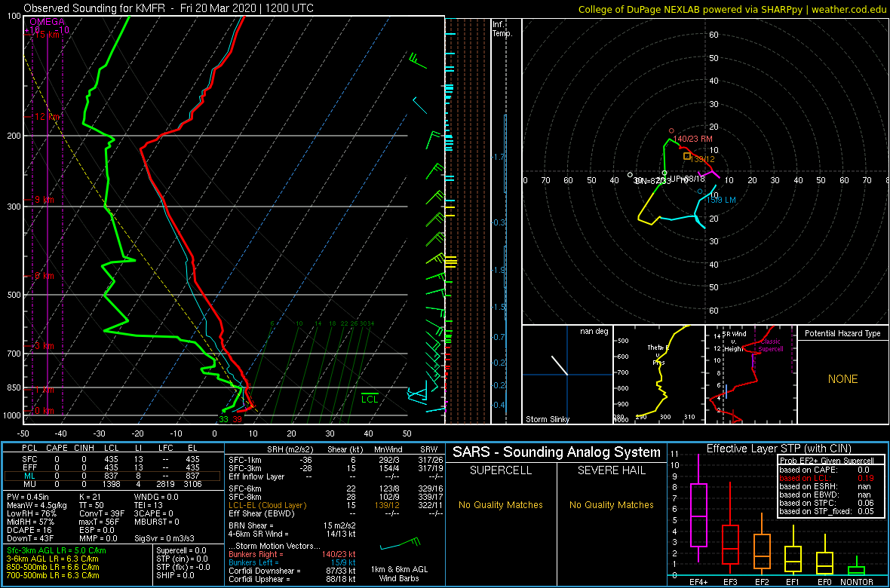The height and width of the screenshot is (588, 890).
Task: Click the SUPERCELL column heading in SARS
Action: 502,471
